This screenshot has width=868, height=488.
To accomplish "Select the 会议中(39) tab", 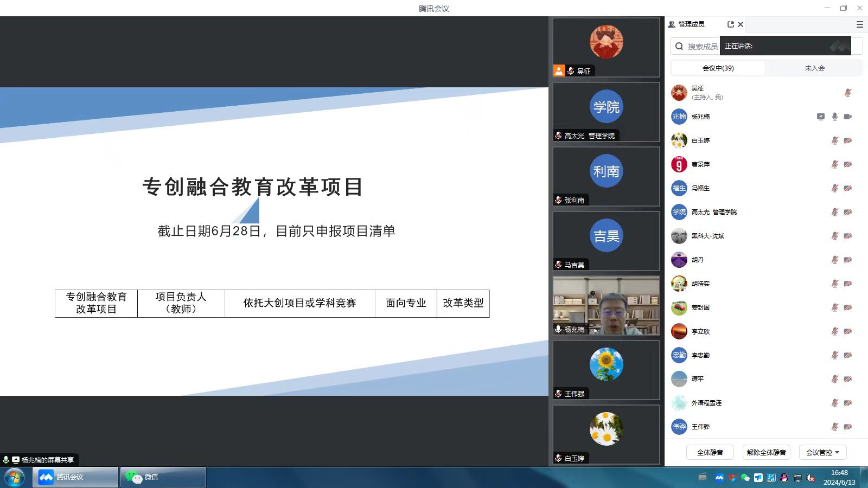I will [x=718, y=68].
